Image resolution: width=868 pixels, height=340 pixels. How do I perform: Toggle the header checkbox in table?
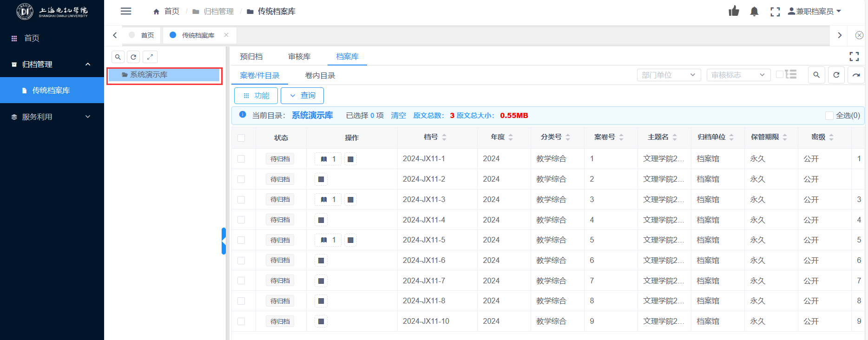[241, 138]
